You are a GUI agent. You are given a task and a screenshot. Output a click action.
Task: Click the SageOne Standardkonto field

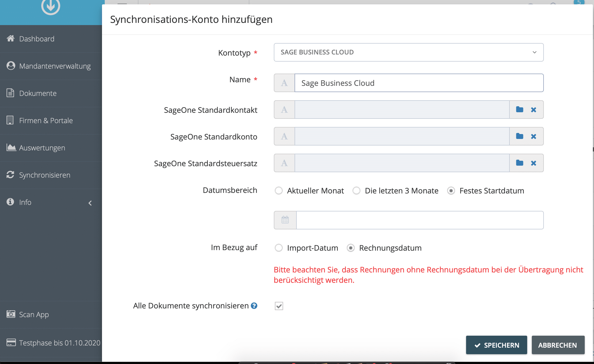tap(402, 136)
